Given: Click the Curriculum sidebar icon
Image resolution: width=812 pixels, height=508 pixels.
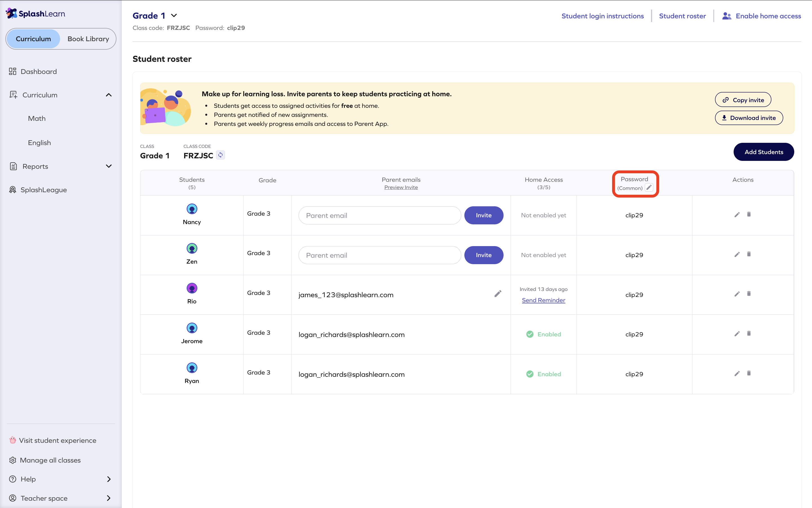Looking at the screenshot, I should [x=14, y=95].
